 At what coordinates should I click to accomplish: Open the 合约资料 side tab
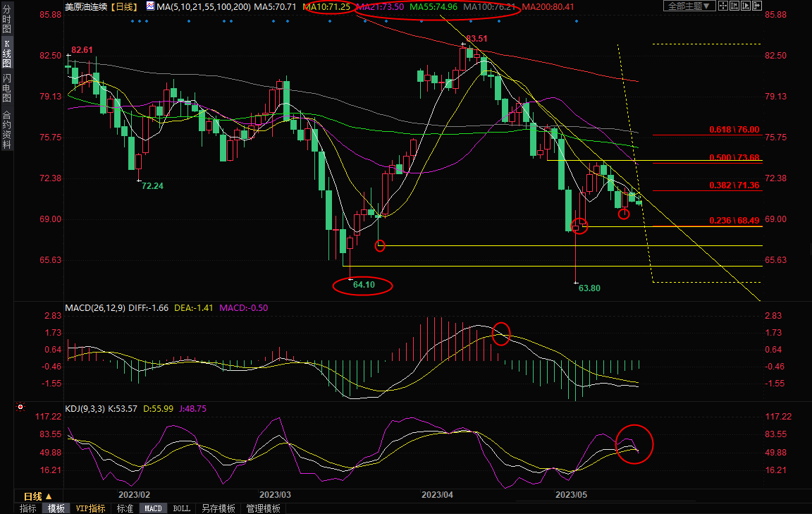coord(6,128)
